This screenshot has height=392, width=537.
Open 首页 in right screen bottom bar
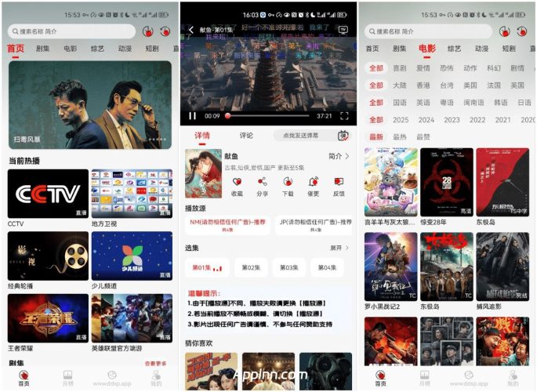[380, 379]
